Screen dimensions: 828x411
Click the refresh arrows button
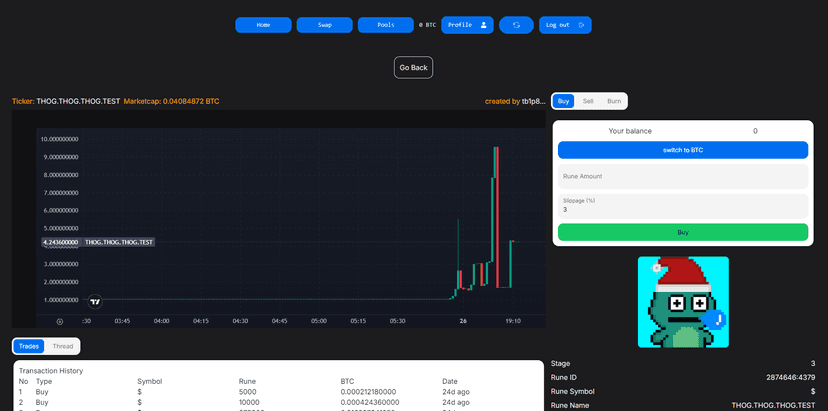pos(516,25)
